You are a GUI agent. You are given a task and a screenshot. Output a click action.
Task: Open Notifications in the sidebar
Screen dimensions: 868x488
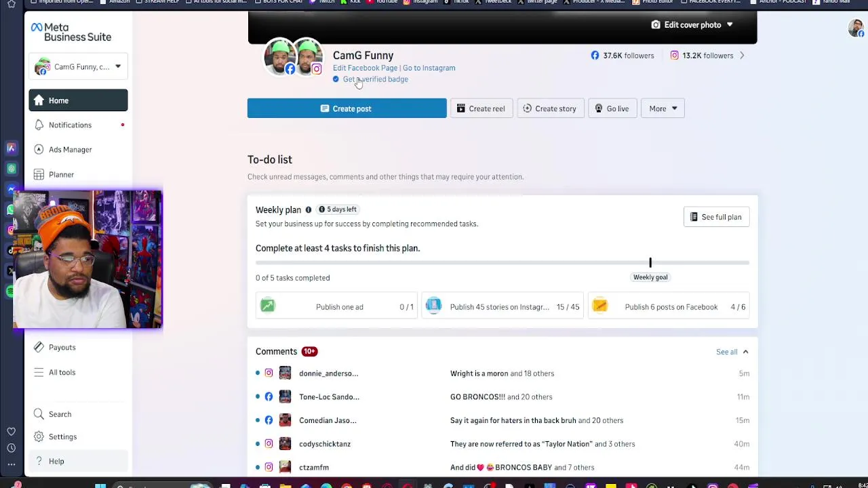[78, 125]
